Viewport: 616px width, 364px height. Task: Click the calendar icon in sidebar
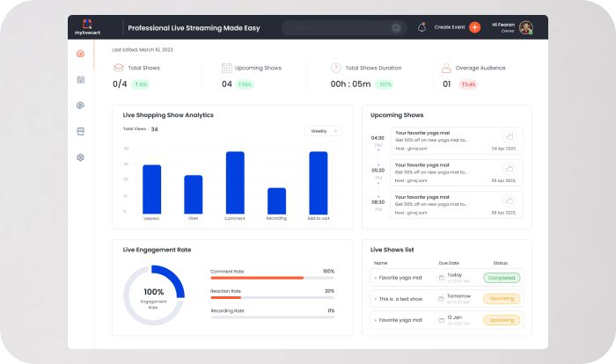[80, 79]
